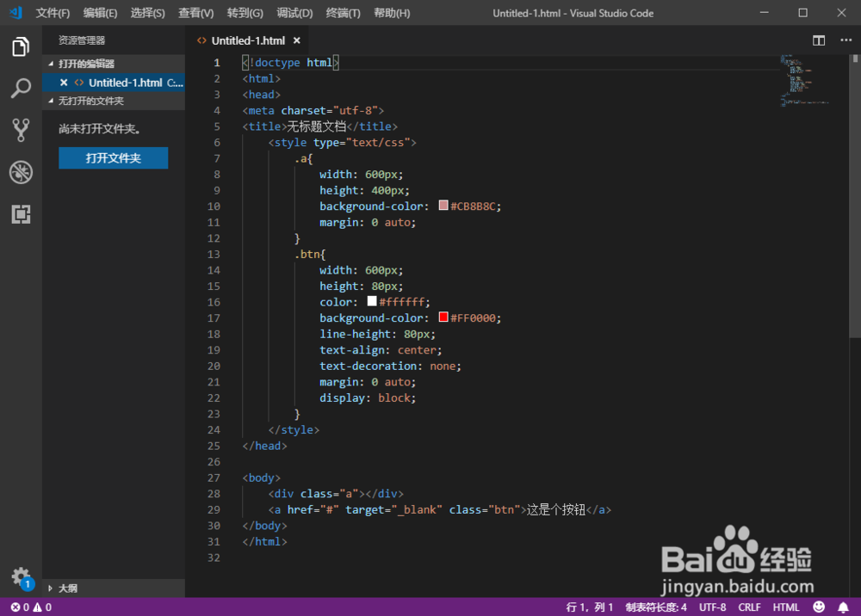Click the text 'text-decoration: none;'
The image size is (861, 616).
[x=390, y=366]
